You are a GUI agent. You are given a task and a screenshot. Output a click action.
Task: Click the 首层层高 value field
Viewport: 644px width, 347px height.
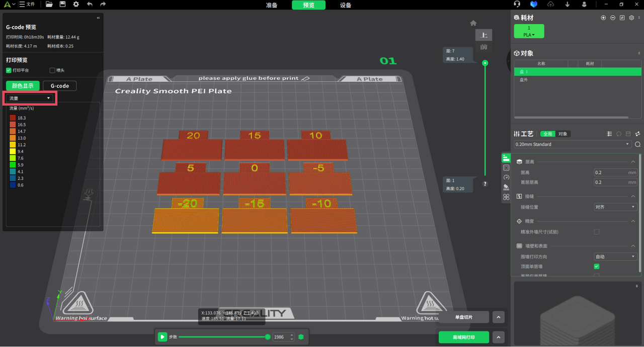(x=616, y=182)
